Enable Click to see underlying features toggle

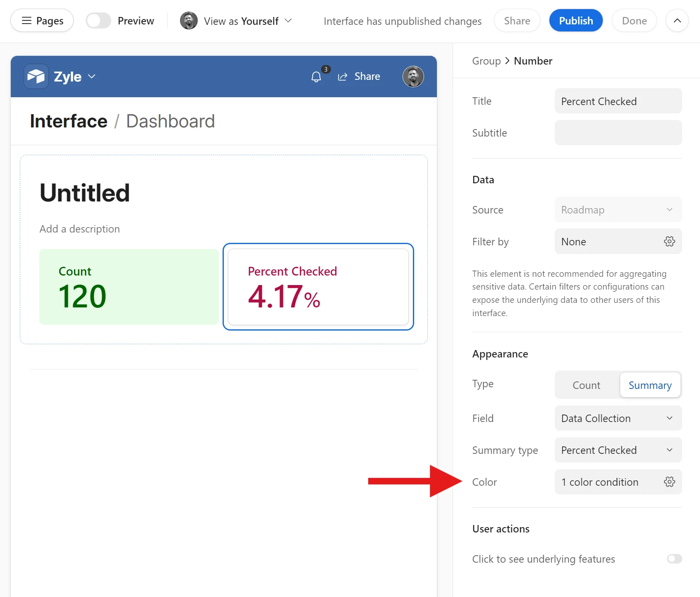(674, 559)
